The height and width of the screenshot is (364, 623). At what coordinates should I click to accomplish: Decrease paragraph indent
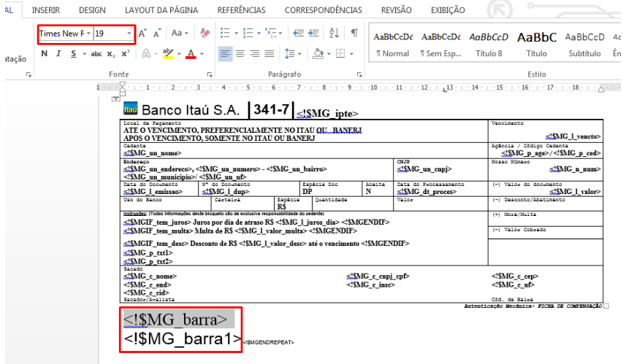point(299,33)
